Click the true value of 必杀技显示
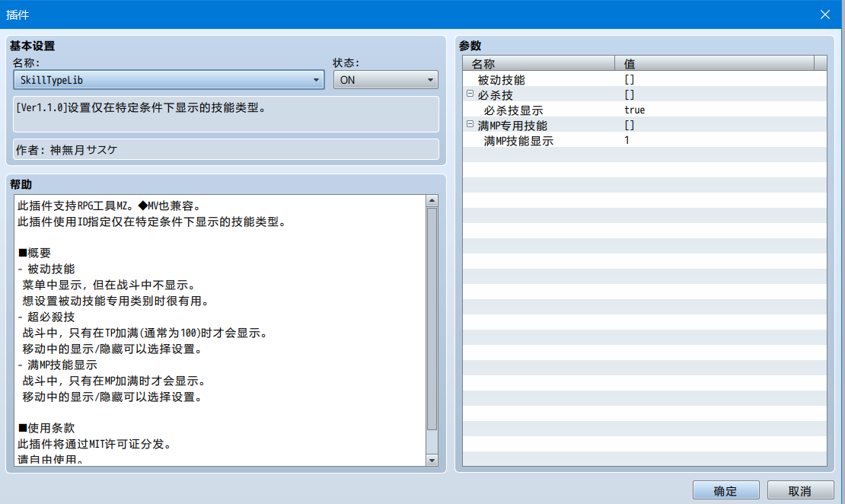The image size is (845, 504). [x=634, y=110]
